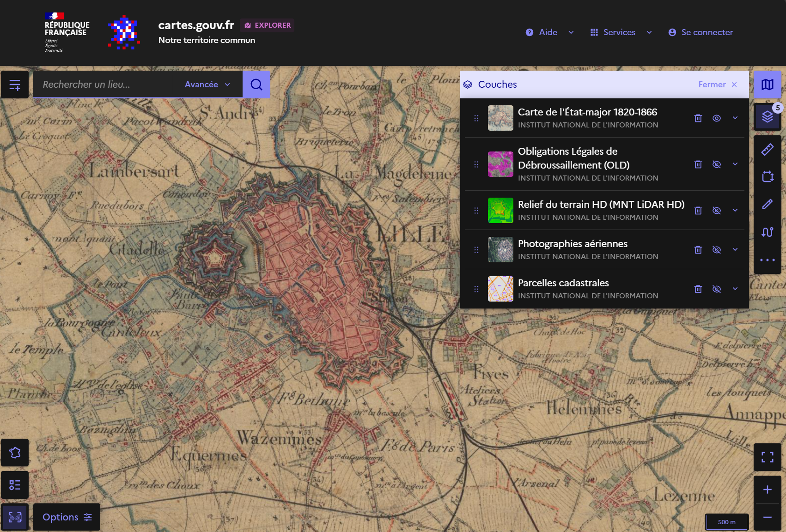Screen dimensions: 786x532
Task: Show the Photographies aériennes layer
Action: 717,250
